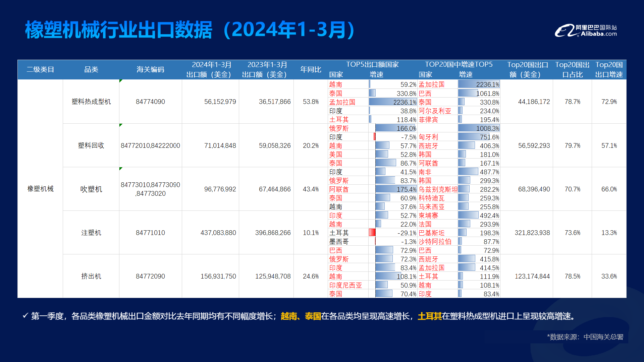The image size is (644, 362).
Task: Select the 塑料回收 cell
Action: point(91,145)
